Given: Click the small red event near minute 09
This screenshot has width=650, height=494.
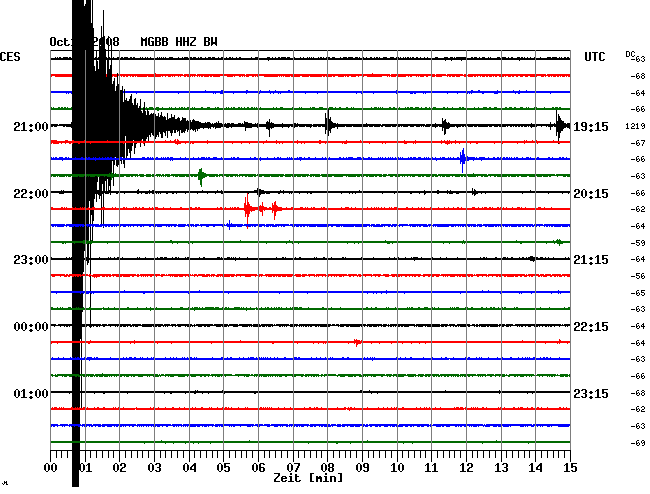Looking at the screenshot, I should [357, 342].
